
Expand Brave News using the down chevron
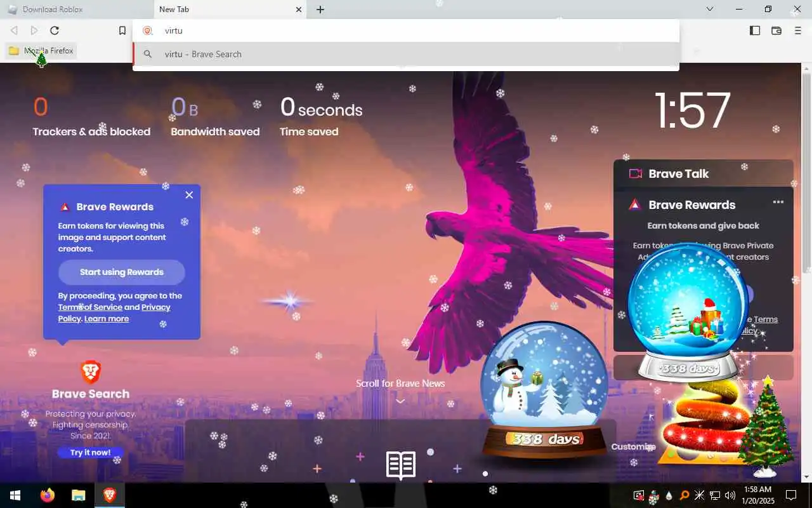tap(400, 401)
